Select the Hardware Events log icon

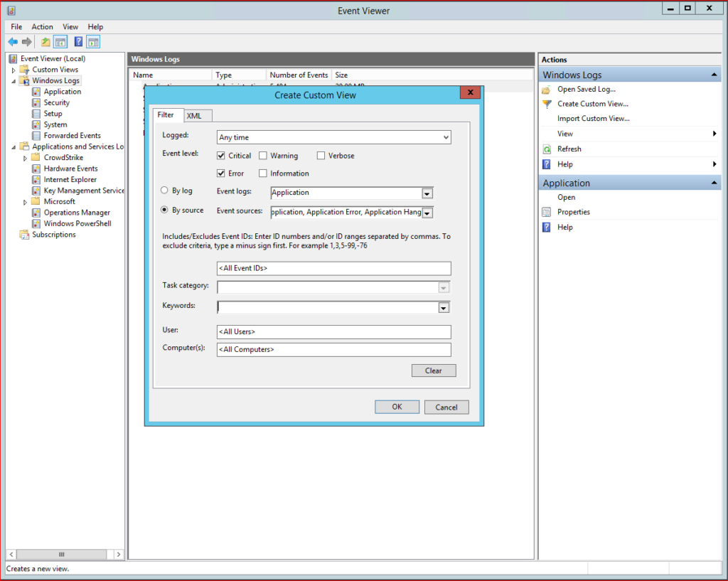[36, 169]
